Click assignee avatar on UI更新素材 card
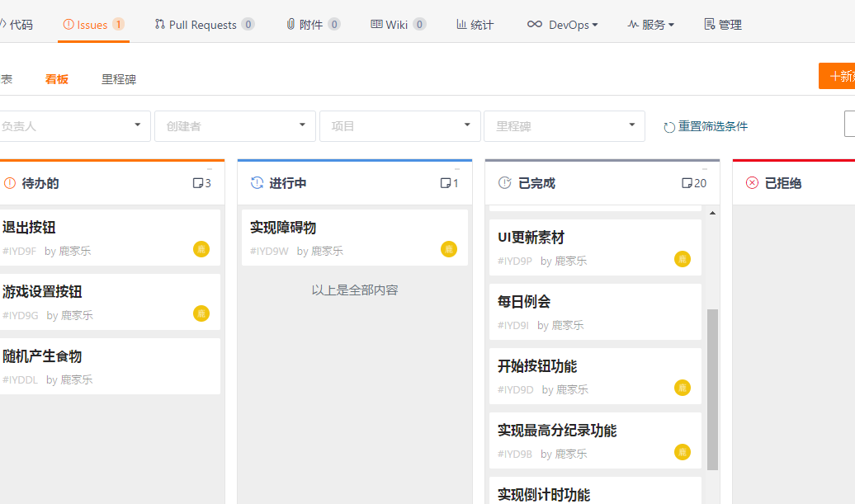 (683, 259)
